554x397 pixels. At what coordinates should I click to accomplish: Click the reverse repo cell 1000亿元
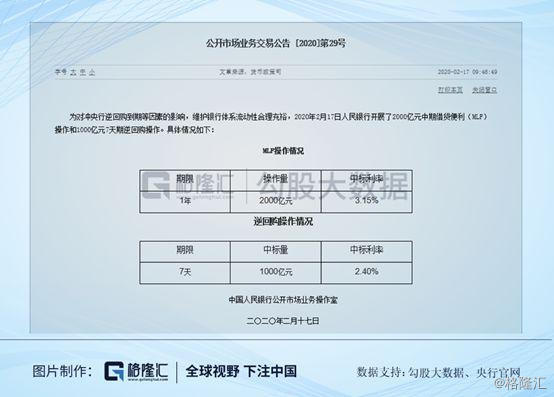pyautogui.click(x=276, y=272)
